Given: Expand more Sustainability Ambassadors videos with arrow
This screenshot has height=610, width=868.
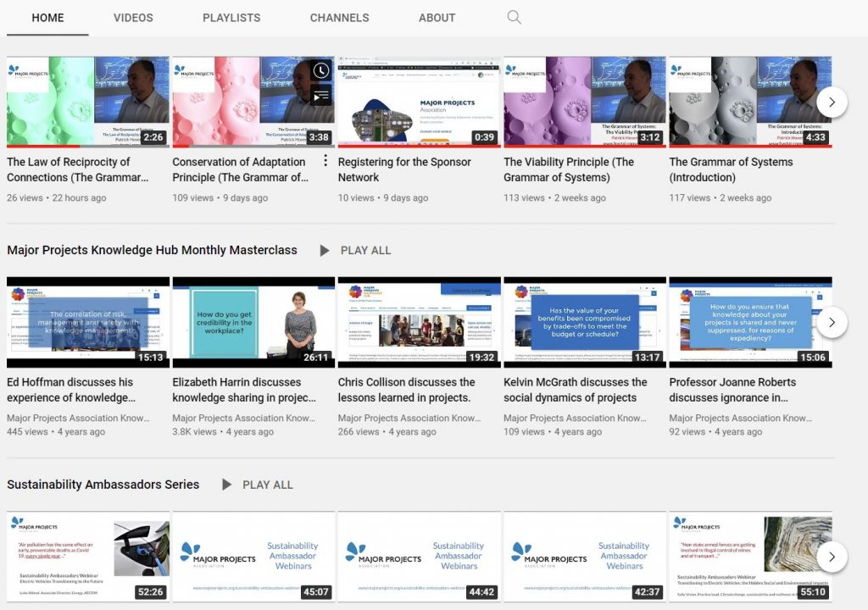Looking at the screenshot, I should click(x=832, y=557).
